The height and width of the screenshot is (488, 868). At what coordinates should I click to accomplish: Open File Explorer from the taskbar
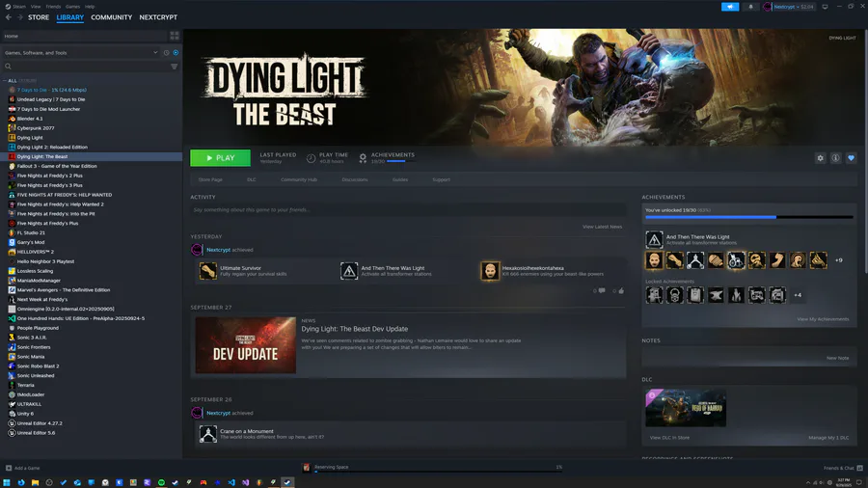coord(35,482)
